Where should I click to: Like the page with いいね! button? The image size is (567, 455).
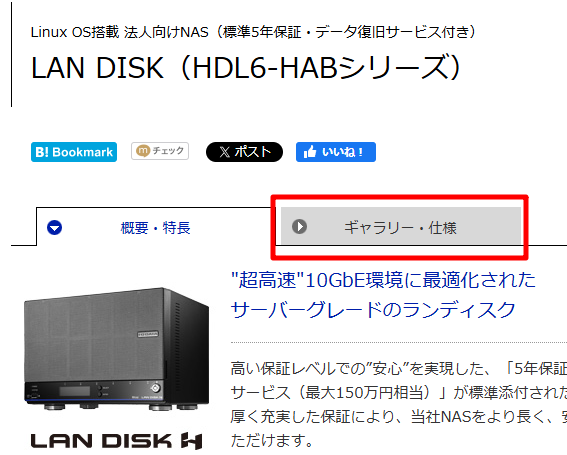[336, 152]
